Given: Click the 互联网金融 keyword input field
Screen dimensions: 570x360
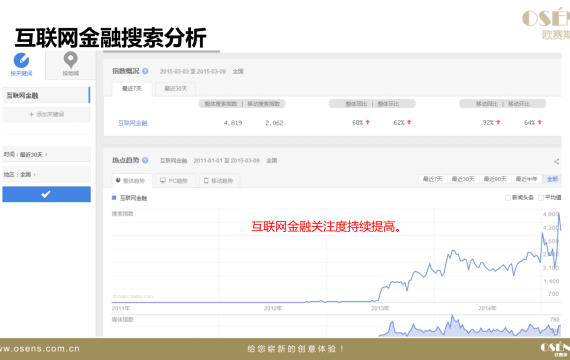Looking at the screenshot, I should point(46,95).
